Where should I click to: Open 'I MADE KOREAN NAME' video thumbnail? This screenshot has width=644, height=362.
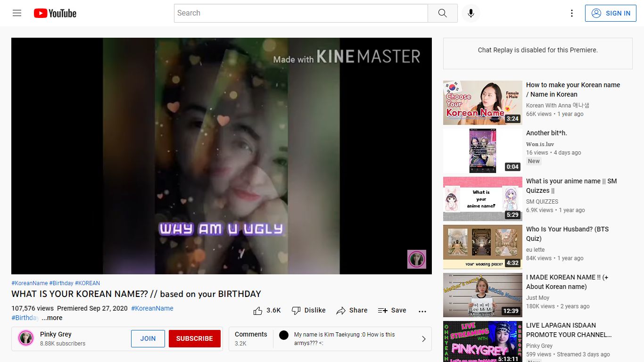[483, 295]
